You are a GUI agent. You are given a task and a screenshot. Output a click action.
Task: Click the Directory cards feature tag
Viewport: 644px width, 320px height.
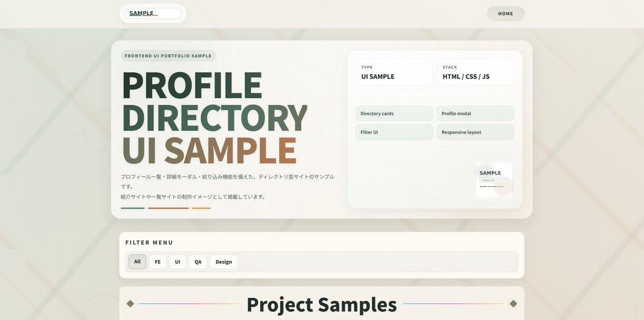click(394, 113)
